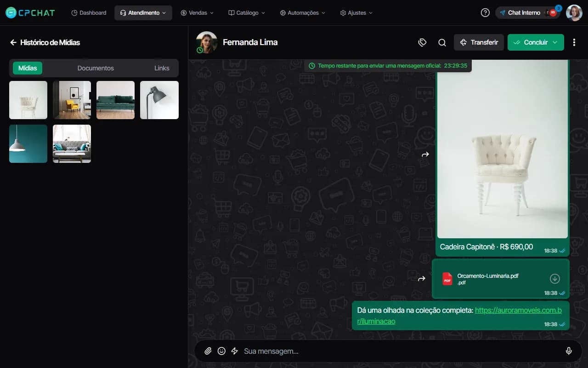Go back using Histórico de Mídias arrow
This screenshot has height=368, width=588.
click(x=13, y=42)
